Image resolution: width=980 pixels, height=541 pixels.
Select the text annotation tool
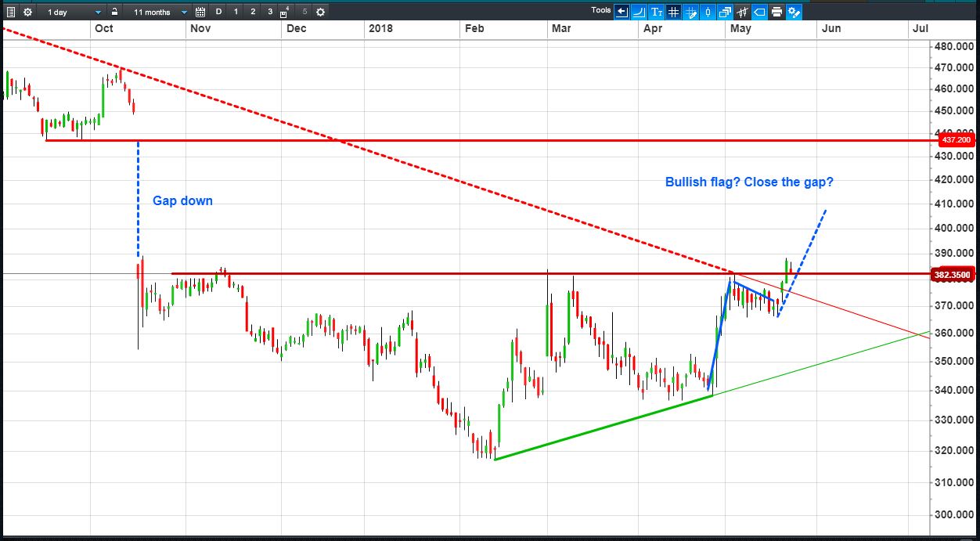point(656,12)
